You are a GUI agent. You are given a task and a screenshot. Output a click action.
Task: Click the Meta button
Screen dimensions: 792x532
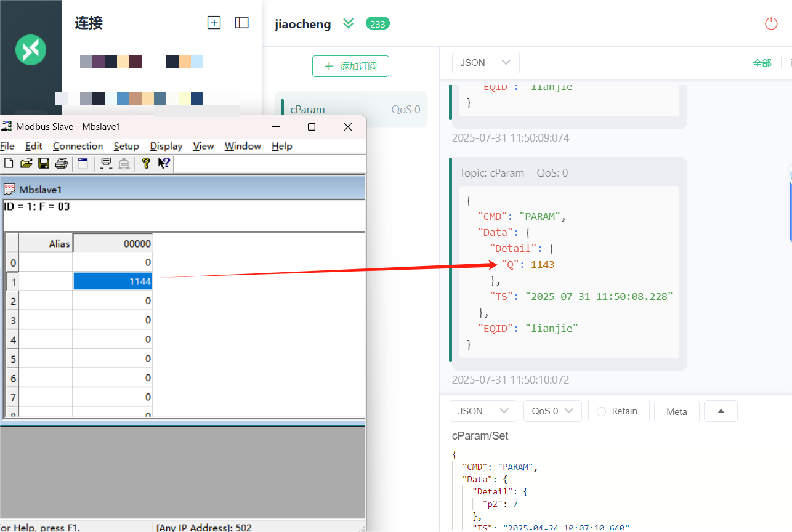pos(676,411)
